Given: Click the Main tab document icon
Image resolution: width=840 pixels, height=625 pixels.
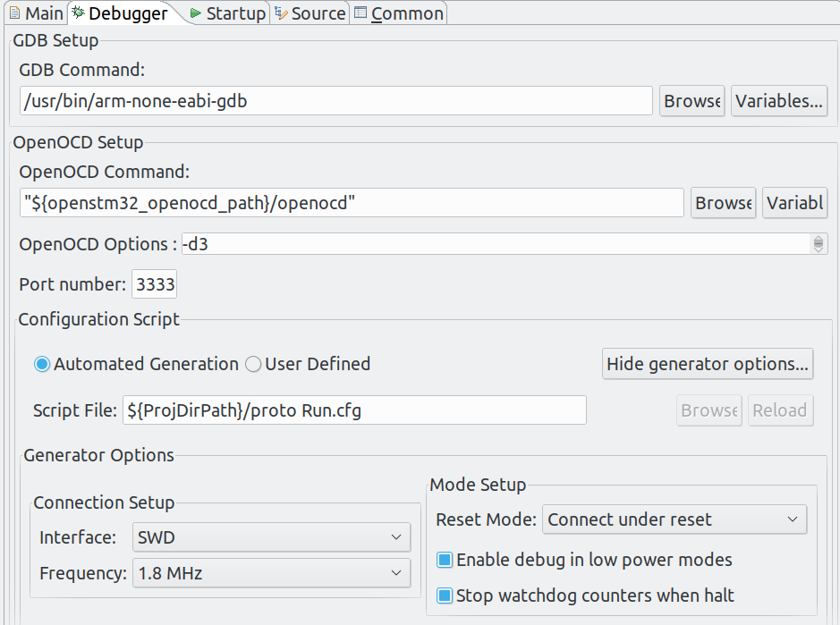Looking at the screenshot, I should coord(15,13).
